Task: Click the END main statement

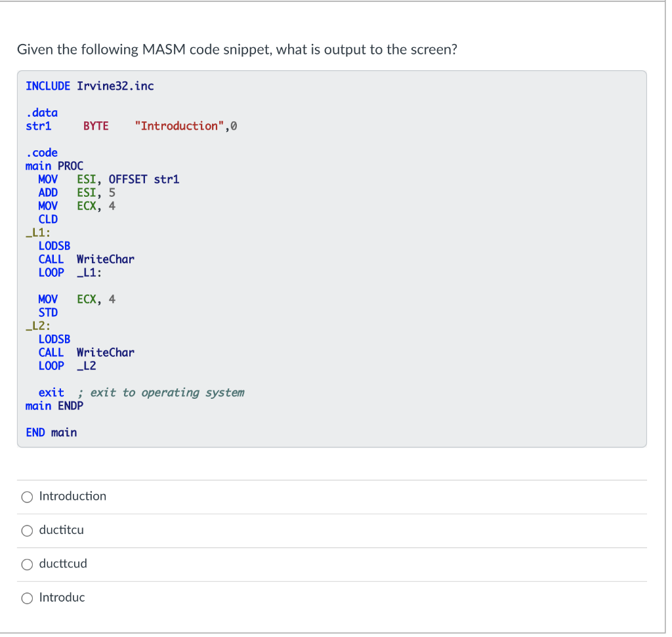Action: (51, 432)
